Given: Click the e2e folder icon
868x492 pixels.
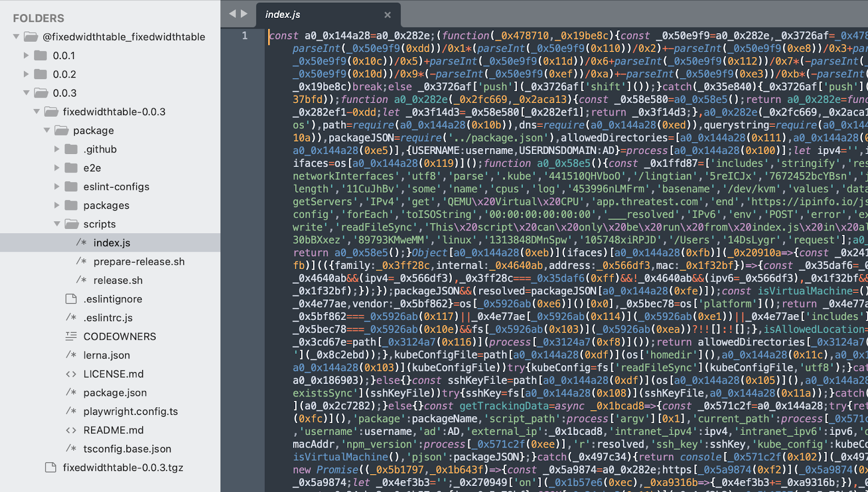Looking at the screenshot, I should tap(72, 168).
